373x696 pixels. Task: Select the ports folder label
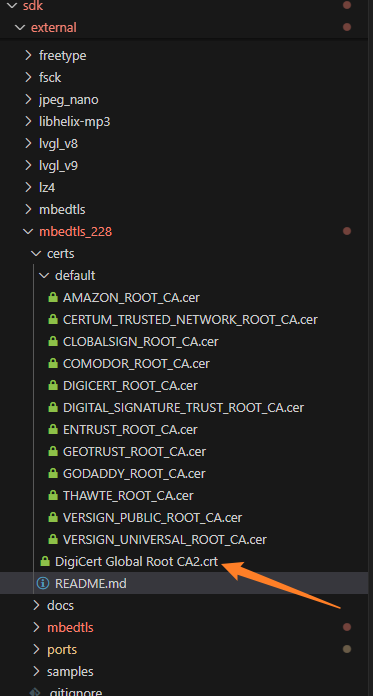pyautogui.click(x=62, y=649)
